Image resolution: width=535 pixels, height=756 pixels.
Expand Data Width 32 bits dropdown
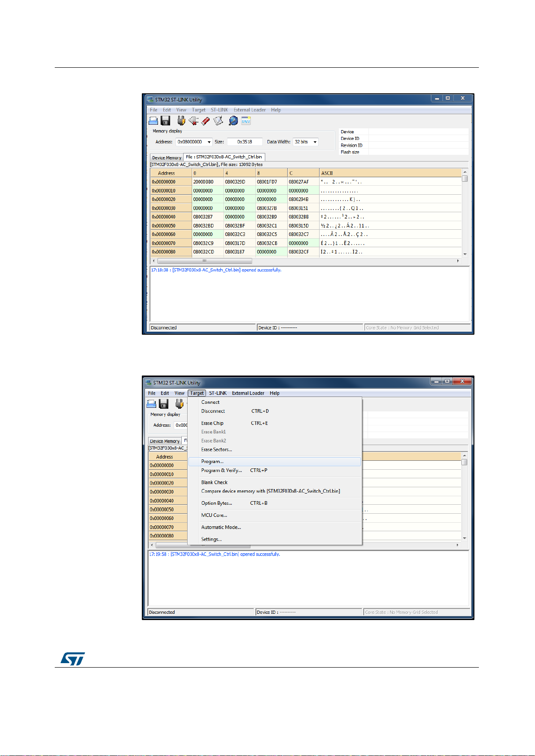(315, 142)
